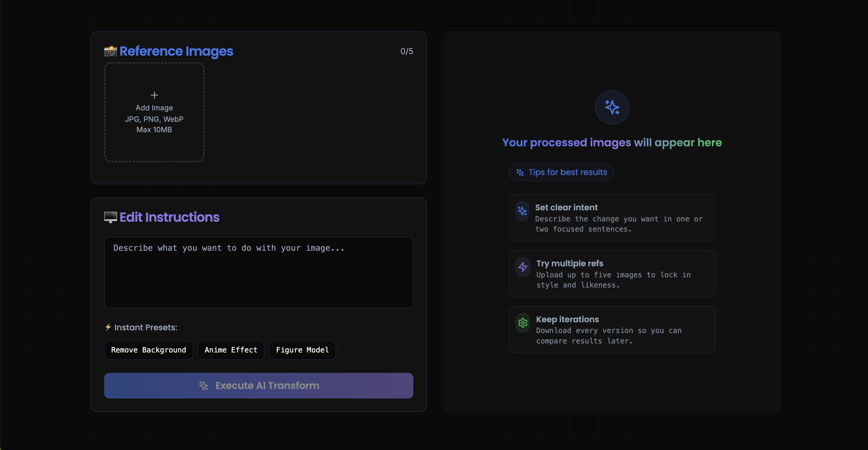Click the green gear icon beside Keep iterations
Image resolution: width=868 pixels, height=450 pixels.
[x=523, y=323]
